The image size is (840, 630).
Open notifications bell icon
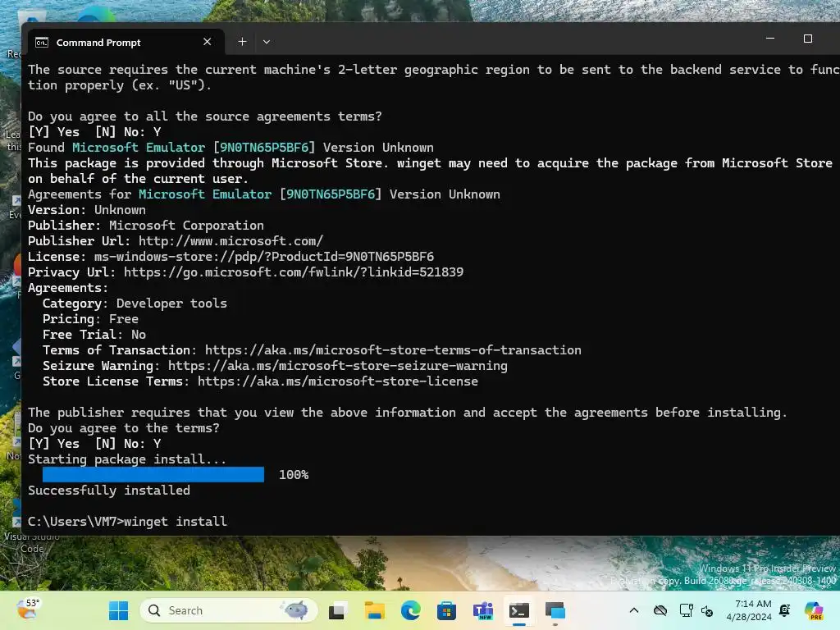pos(785,610)
